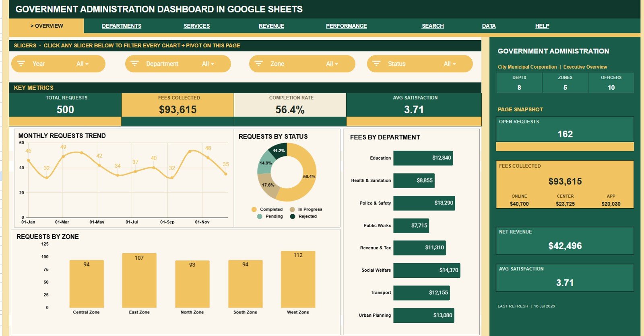Click the Urban Planning $13,080 bar
644x336 pixels.
(x=423, y=315)
